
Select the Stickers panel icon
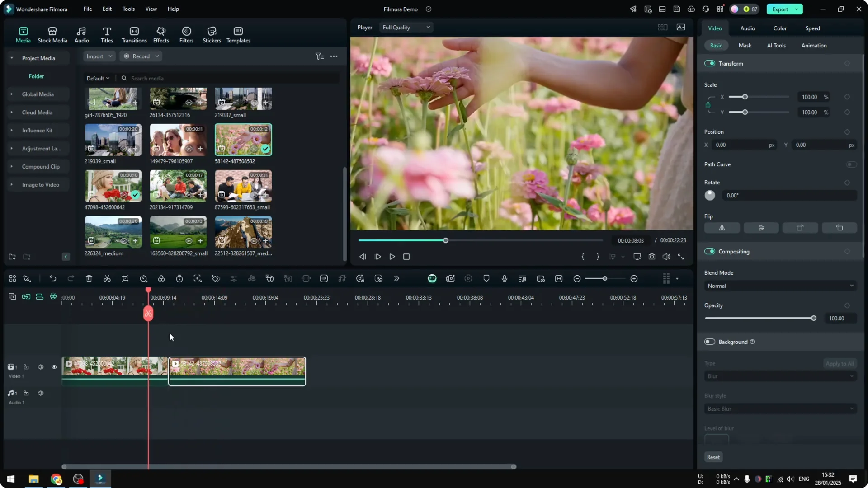[212, 34]
